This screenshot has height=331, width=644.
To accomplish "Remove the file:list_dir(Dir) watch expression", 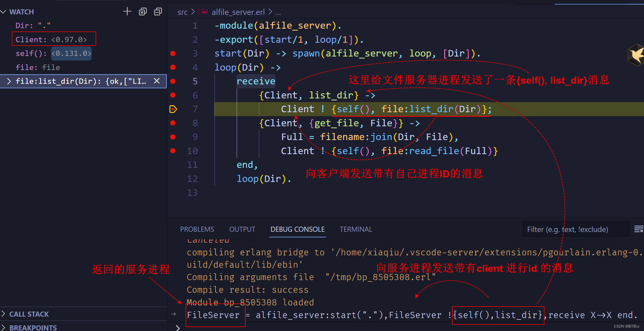I will pos(157,81).
